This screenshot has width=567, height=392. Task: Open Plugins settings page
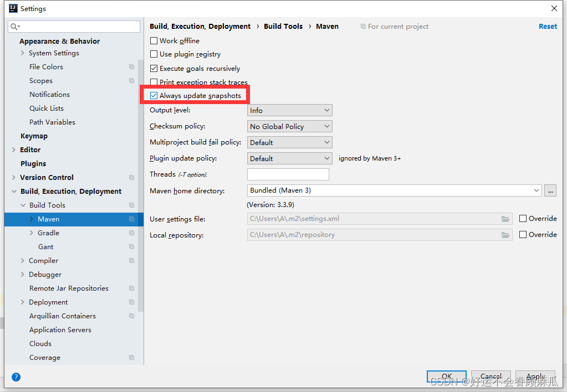(x=33, y=164)
